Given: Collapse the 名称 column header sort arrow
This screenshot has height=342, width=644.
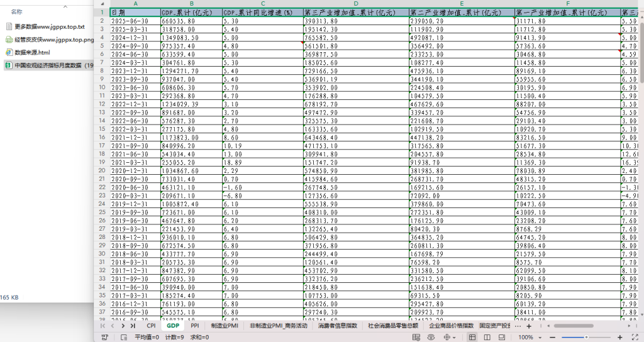Looking at the screenshot, I should pos(65,6).
